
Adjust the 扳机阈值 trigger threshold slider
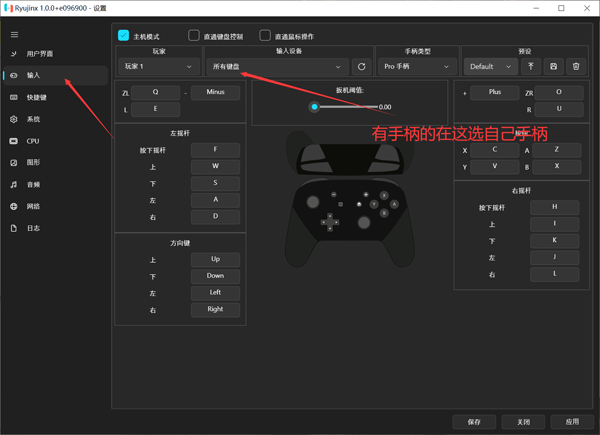[x=345, y=107]
